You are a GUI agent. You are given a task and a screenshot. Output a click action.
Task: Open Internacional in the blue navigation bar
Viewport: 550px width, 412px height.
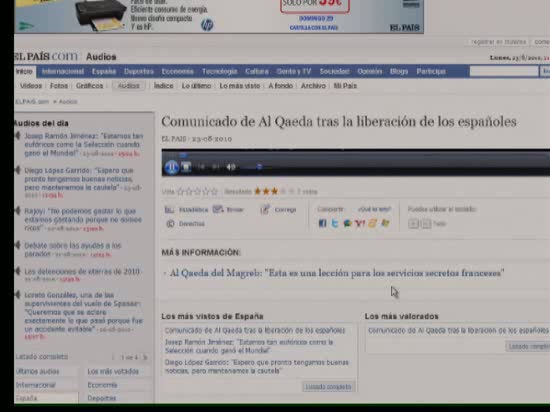pyautogui.click(x=63, y=72)
